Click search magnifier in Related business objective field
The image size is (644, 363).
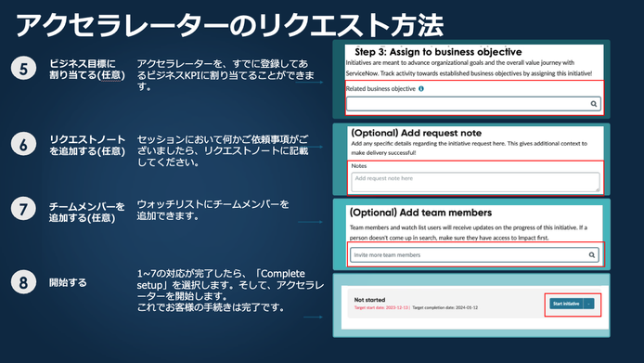pyautogui.click(x=594, y=104)
